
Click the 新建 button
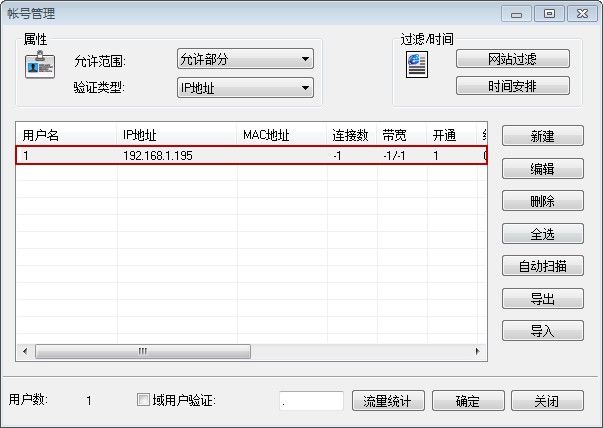(543, 136)
